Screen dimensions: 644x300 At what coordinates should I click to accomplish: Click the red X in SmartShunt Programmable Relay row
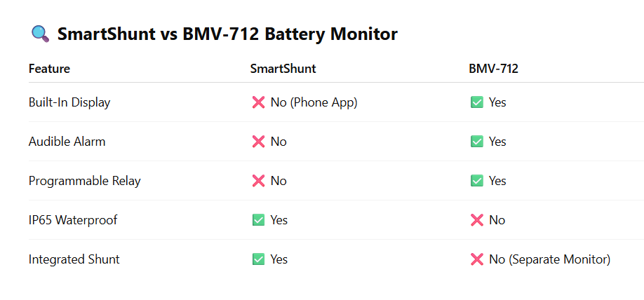pos(258,181)
